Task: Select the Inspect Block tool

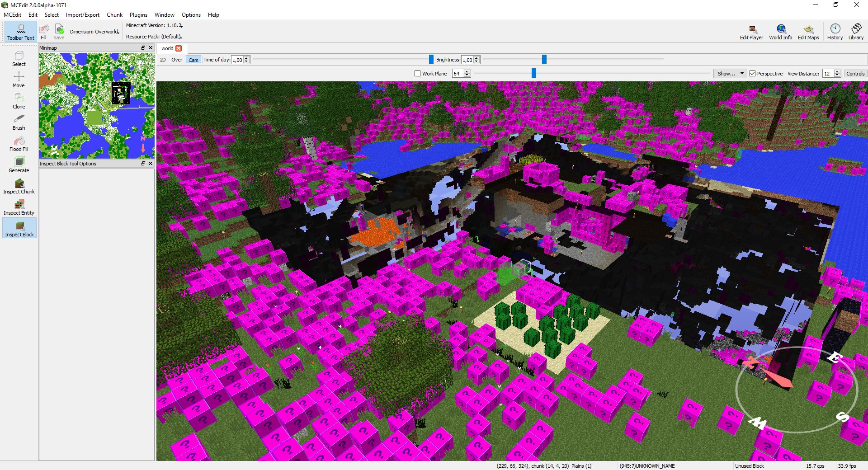Action: [19, 229]
